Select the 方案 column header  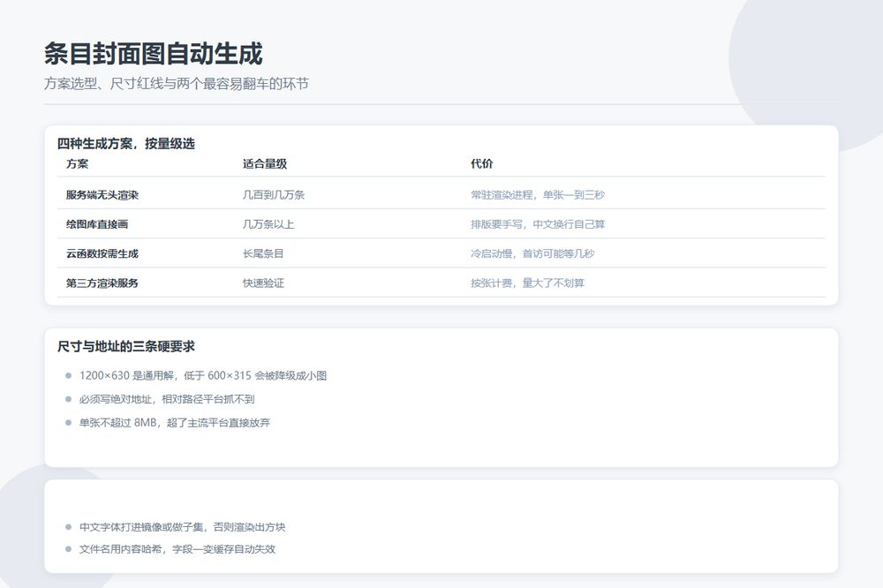point(77,164)
